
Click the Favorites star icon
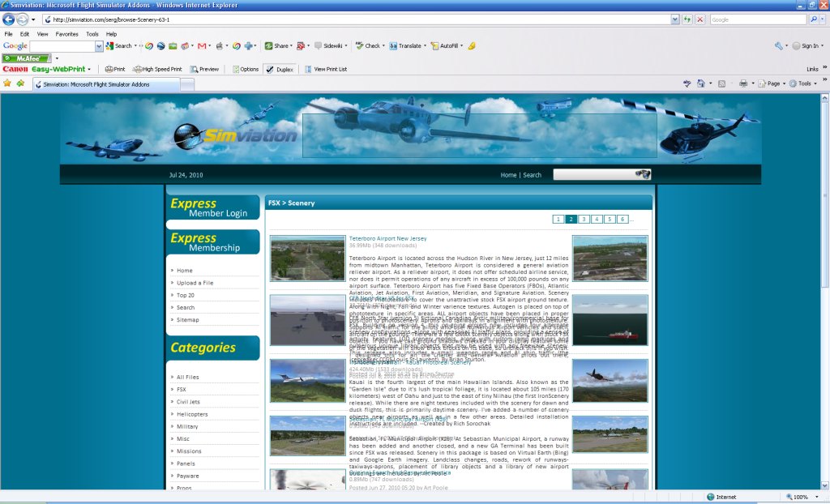tap(7, 83)
